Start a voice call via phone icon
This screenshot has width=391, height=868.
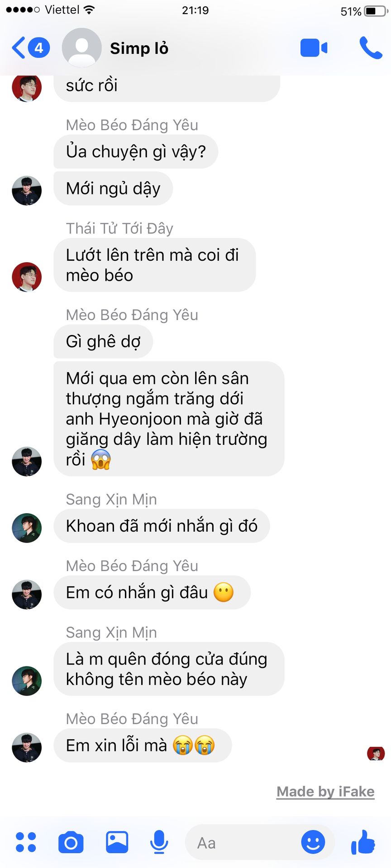(371, 48)
